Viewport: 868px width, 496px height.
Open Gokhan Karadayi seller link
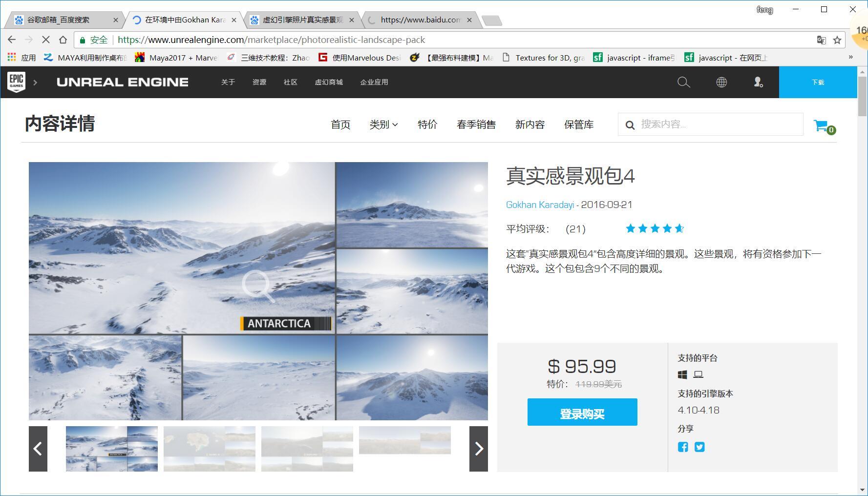540,205
